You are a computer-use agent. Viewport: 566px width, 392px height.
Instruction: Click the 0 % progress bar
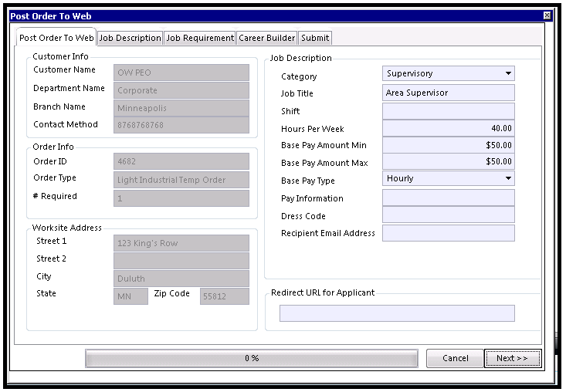pos(252,358)
